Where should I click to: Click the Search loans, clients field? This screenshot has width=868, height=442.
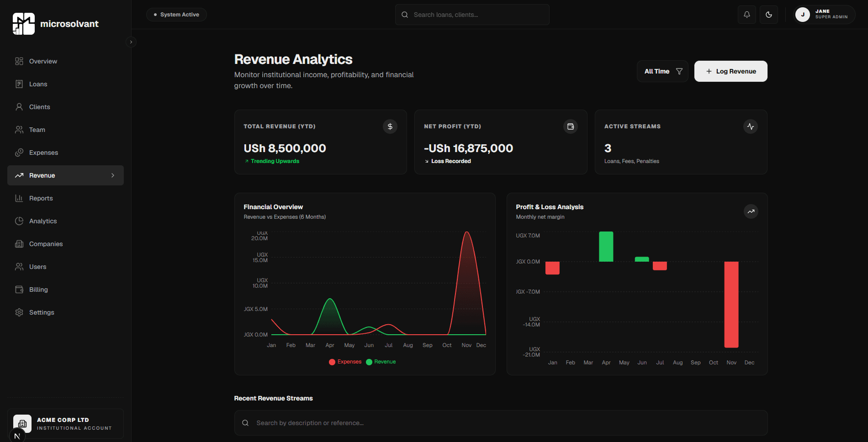click(472, 15)
